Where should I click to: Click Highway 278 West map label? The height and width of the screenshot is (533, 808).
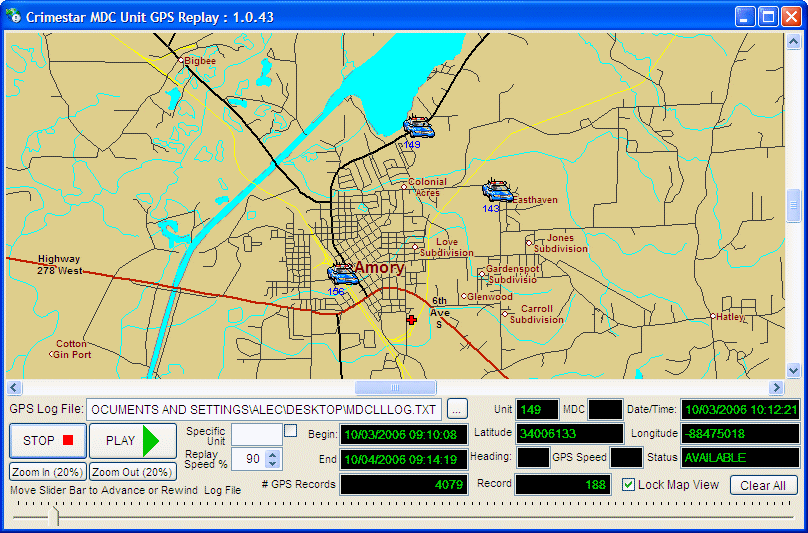click(x=59, y=264)
